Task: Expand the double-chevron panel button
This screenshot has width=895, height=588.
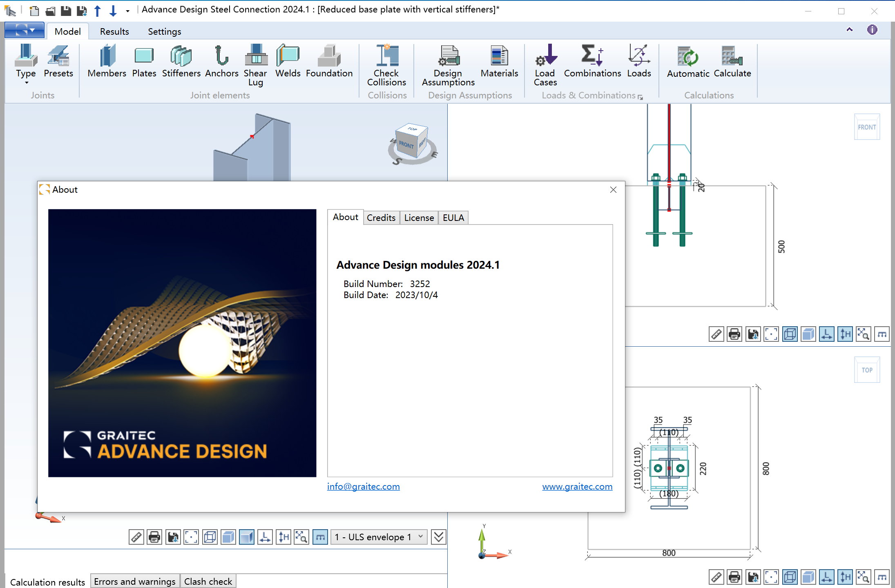Action: point(439,537)
